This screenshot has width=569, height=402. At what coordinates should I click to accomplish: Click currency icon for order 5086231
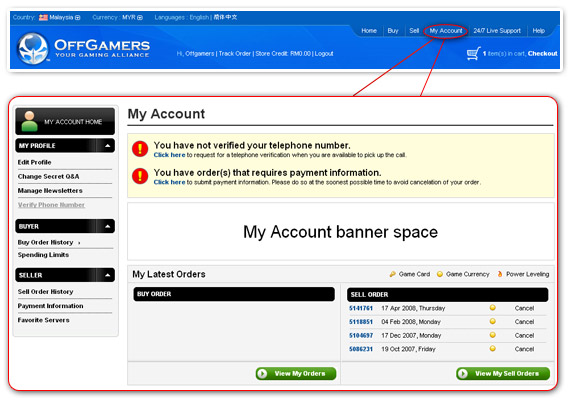pyautogui.click(x=492, y=348)
